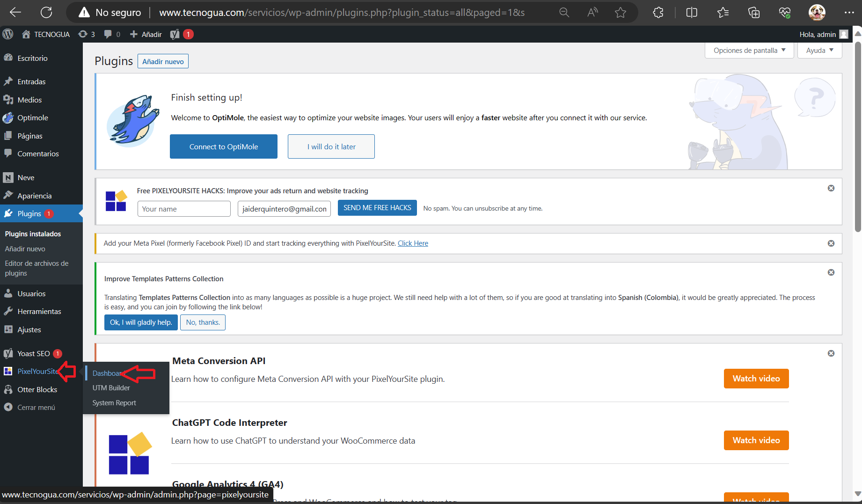Dismiss Templates Patterns Collection notice
862x504 pixels.
831,272
